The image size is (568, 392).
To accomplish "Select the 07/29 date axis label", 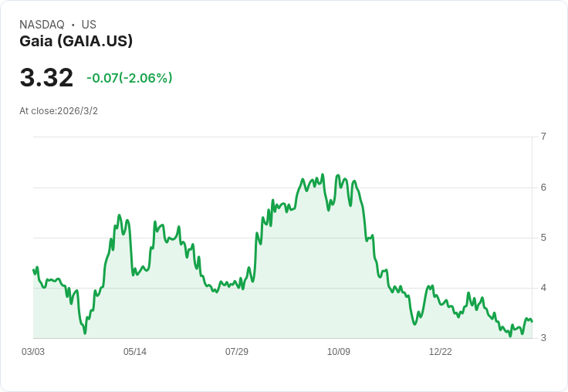I will 237,352.
